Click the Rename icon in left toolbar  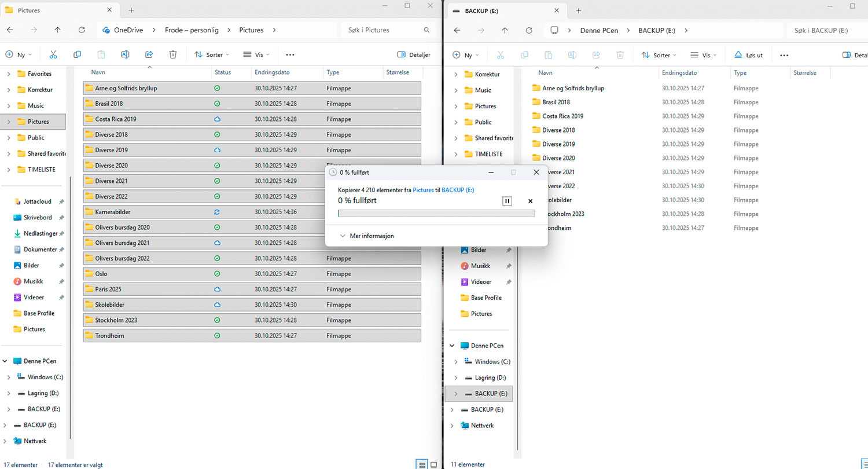point(125,54)
